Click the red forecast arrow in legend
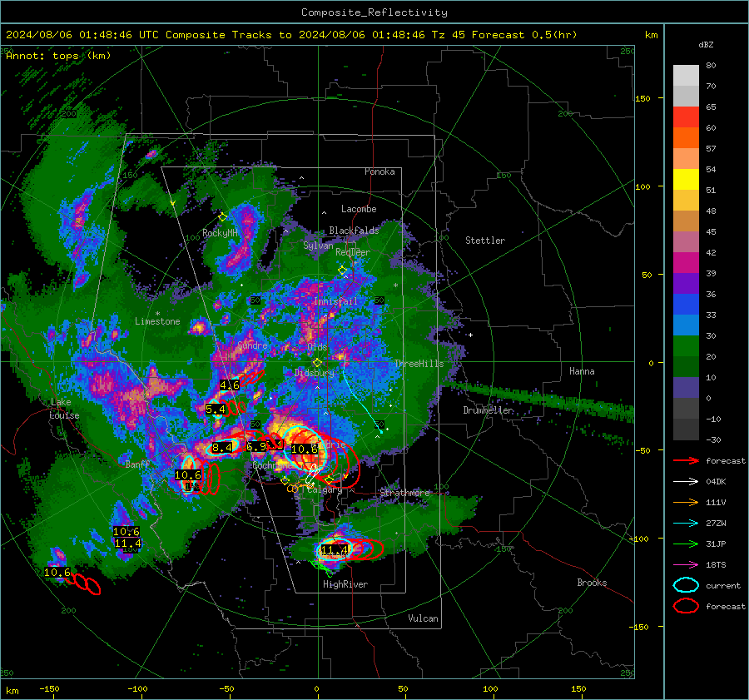 click(x=686, y=460)
